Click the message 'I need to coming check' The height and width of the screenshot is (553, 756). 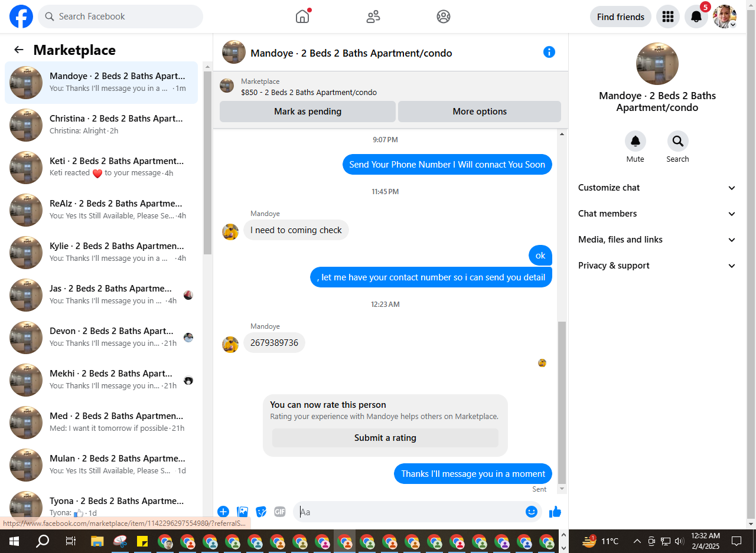(x=296, y=230)
